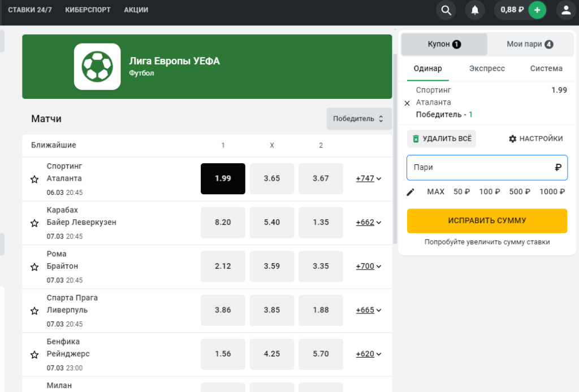Click pencil icon to edit quick amounts
579x392 pixels.
point(411,192)
